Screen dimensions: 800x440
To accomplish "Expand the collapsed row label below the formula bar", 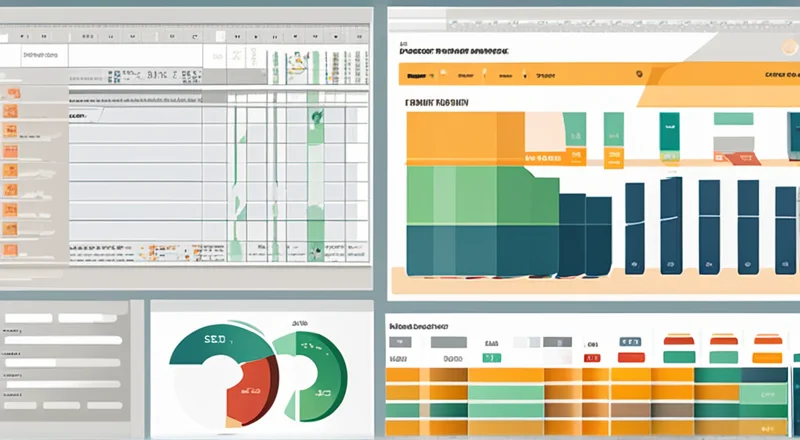I will 85,117.
